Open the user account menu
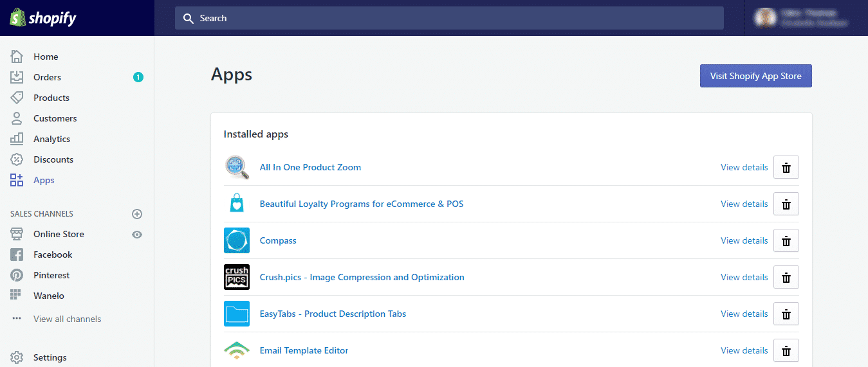 pos(806,18)
